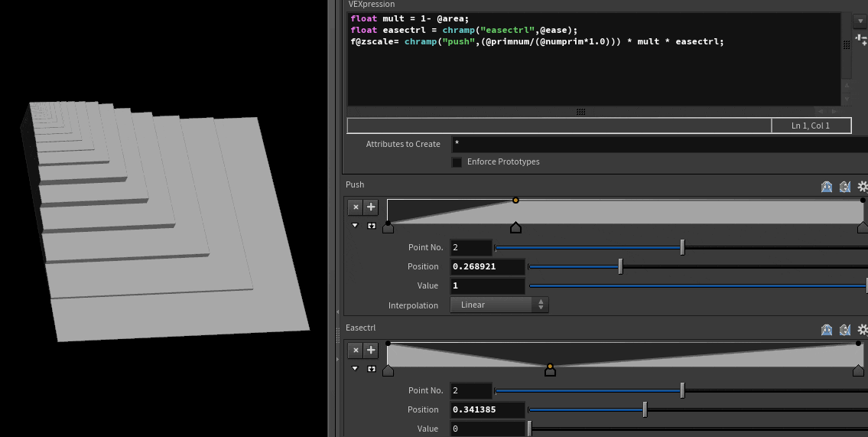Image resolution: width=868 pixels, height=437 pixels.
Task: Open the Easectrl ramp gear menu
Action: [862, 329]
